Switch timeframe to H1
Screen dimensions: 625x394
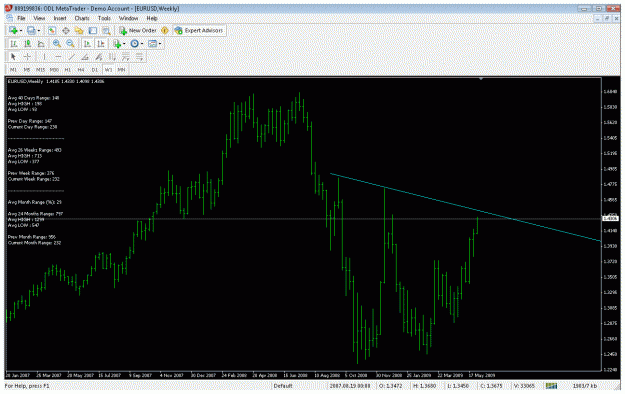(68, 70)
